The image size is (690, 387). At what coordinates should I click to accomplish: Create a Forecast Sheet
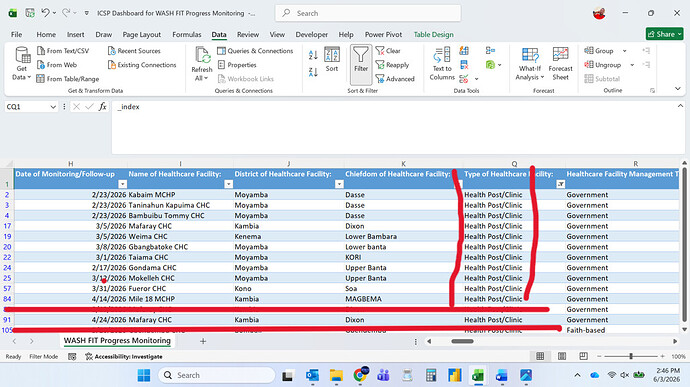coord(560,64)
